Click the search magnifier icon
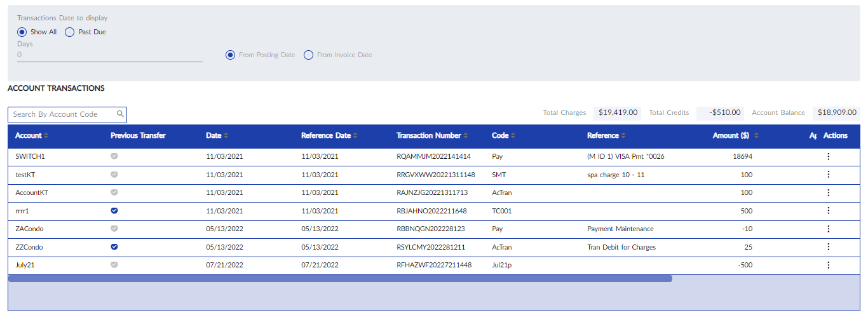Screen dimensions: 868x315 pyautogui.click(x=120, y=114)
